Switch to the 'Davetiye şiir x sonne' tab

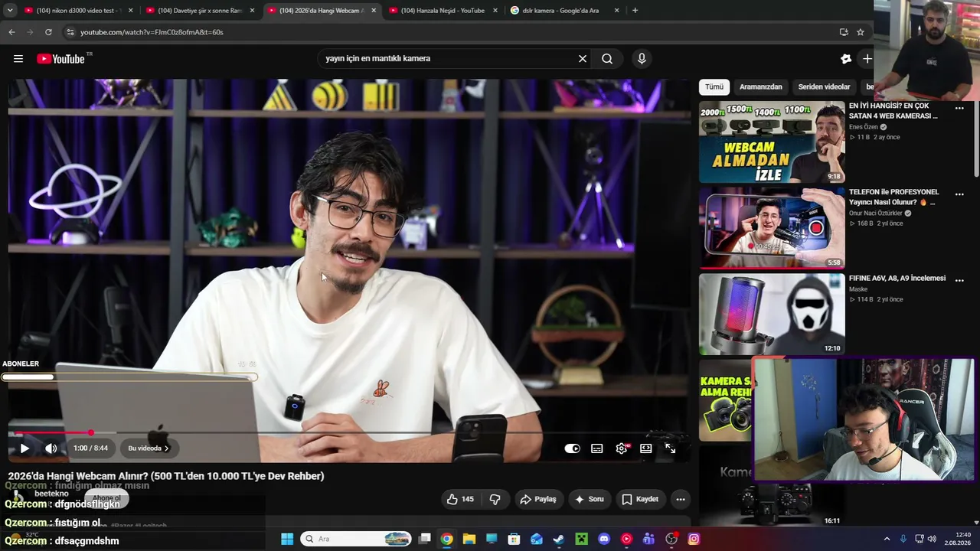(x=199, y=11)
